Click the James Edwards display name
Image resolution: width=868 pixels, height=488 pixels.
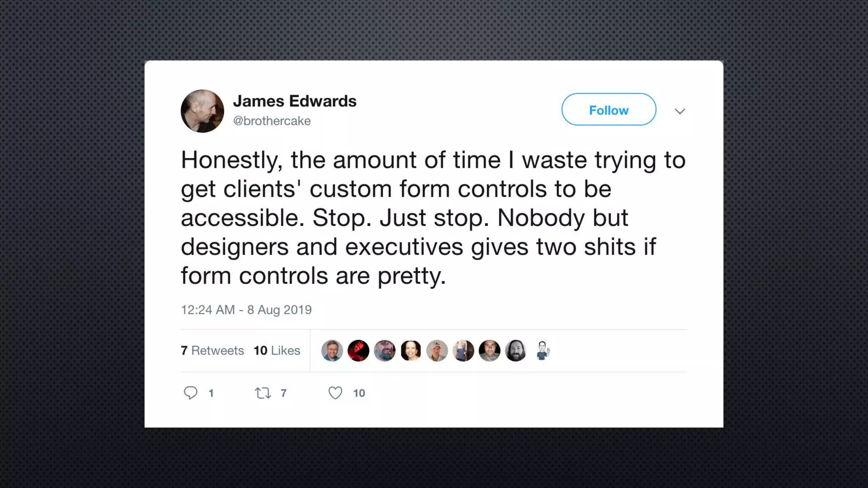coord(295,101)
